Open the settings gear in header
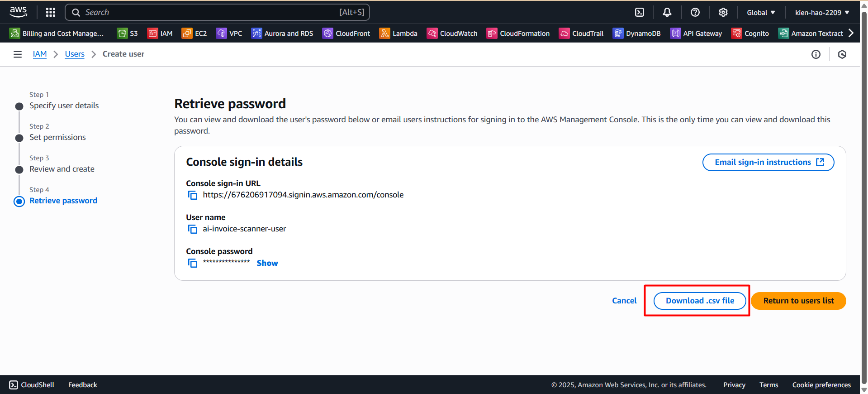The width and height of the screenshot is (868, 394). pos(723,12)
